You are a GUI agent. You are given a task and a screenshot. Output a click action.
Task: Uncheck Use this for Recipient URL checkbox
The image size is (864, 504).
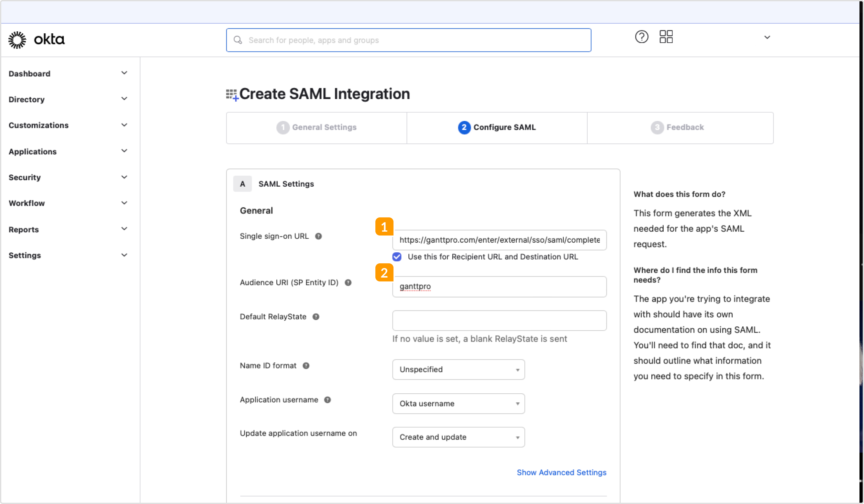pos(397,257)
